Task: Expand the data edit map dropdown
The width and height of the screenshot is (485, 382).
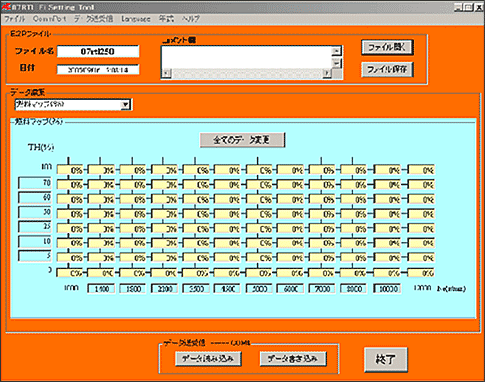Action: point(125,104)
